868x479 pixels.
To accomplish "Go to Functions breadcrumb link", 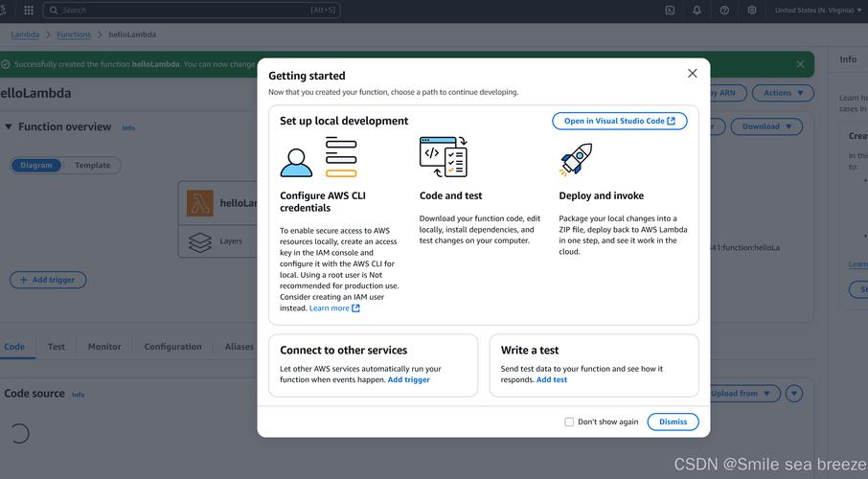I will [x=74, y=34].
